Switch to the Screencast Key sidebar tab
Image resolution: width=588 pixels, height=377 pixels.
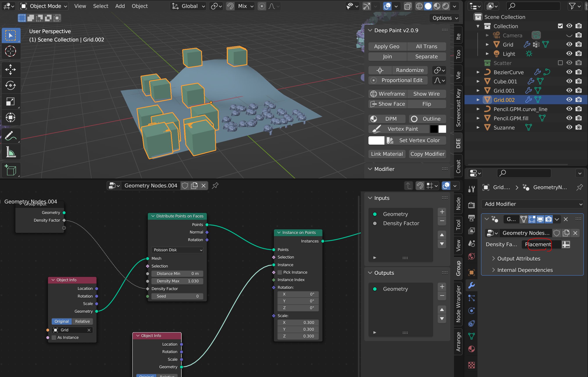point(458,108)
